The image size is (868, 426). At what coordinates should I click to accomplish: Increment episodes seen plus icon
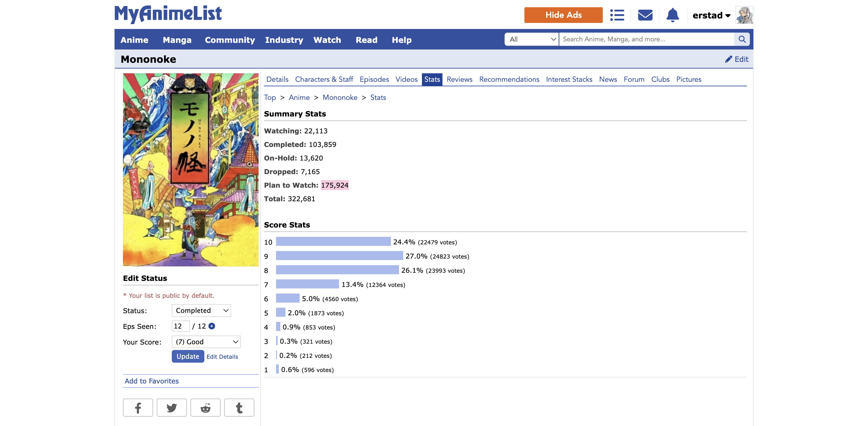[212, 326]
